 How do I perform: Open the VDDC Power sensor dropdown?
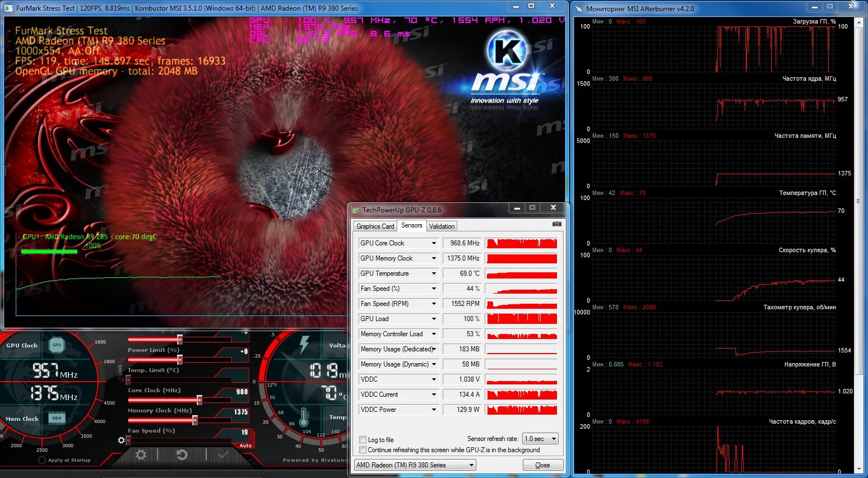pyautogui.click(x=434, y=410)
